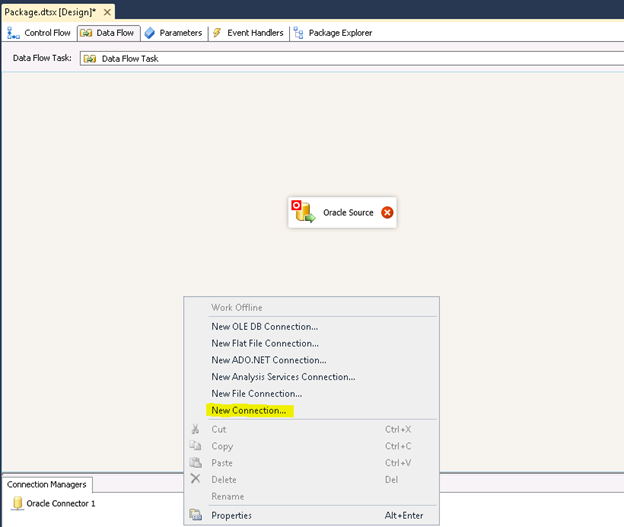Image resolution: width=624 pixels, height=527 pixels.
Task: Open the Data Flow Task dropdown
Action: 352,59
